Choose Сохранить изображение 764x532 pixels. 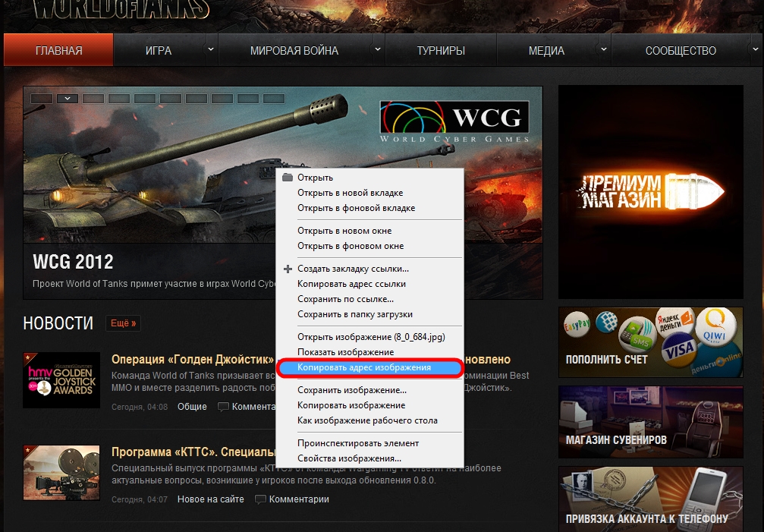pyautogui.click(x=369, y=390)
